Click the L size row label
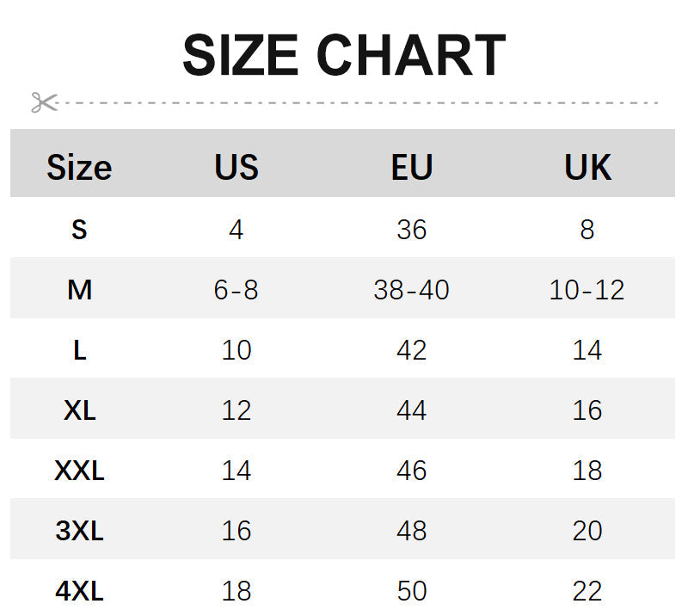This screenshot has width=688, height=616. coord(79,350)
